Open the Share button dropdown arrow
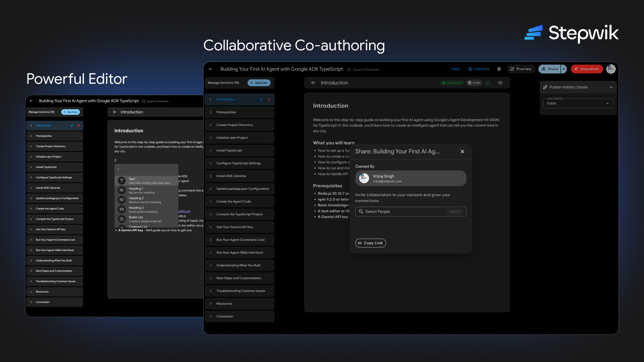 coord(564,69)
